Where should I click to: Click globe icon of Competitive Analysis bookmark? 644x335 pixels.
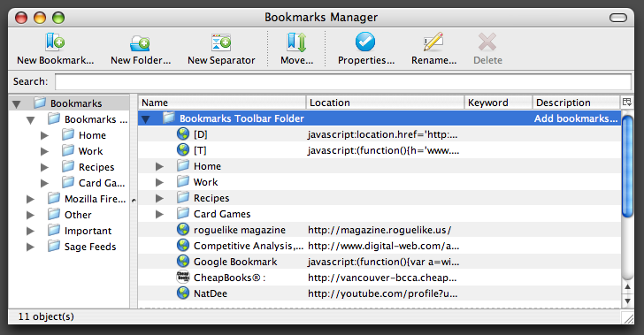[x=183, y=245]
